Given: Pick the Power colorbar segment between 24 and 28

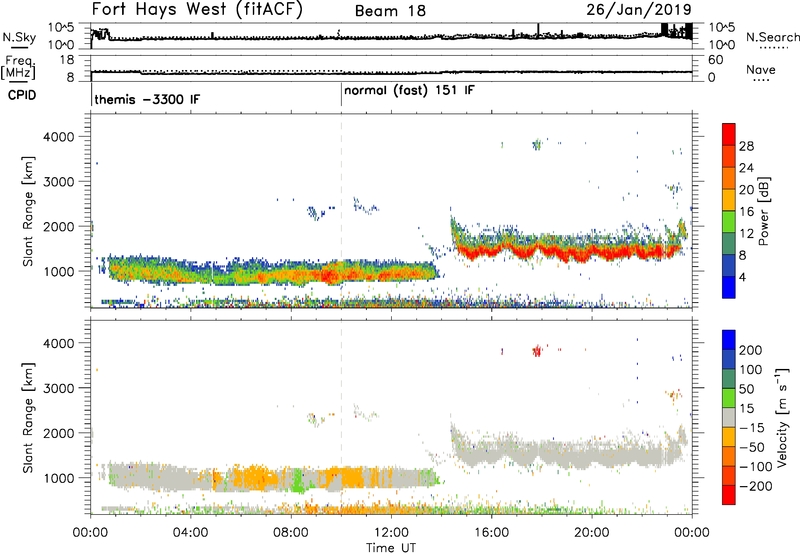Looking at the screenshot, I should [x=729, y=156].
